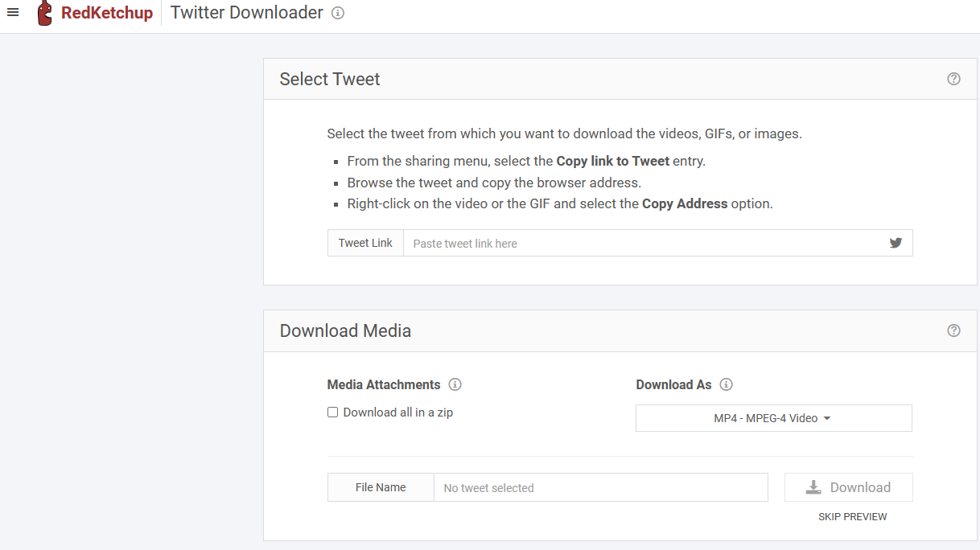Screen dimensions: 980x550
Task: Click the SKIP PREVIEW link
Action: (x=852, y=517)
